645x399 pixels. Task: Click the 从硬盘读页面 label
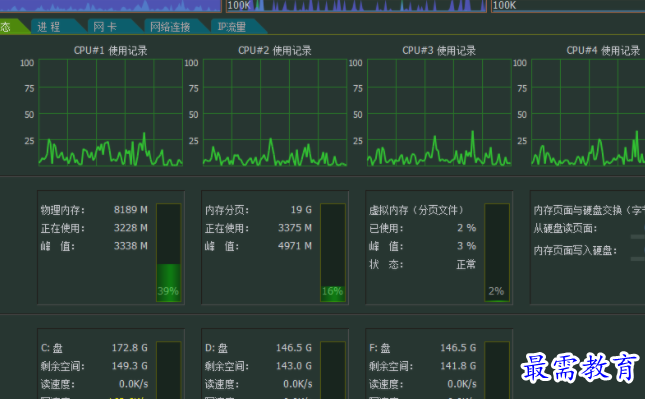click(x=565, y=228)
